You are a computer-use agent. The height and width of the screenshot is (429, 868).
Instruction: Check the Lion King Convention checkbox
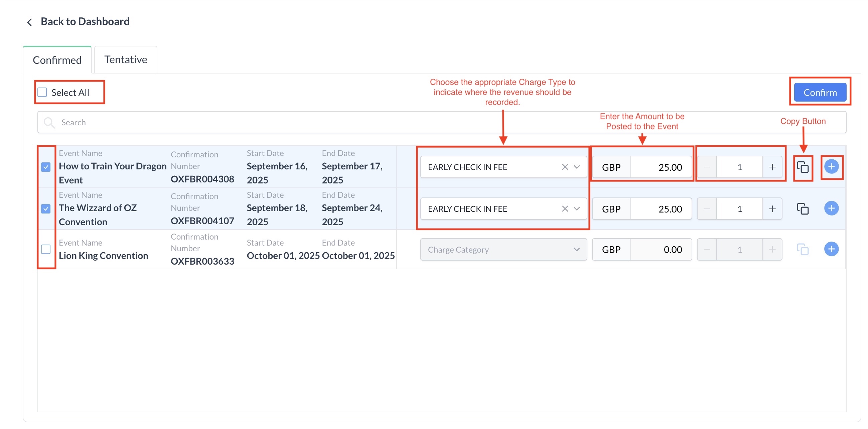click(46, 249)
